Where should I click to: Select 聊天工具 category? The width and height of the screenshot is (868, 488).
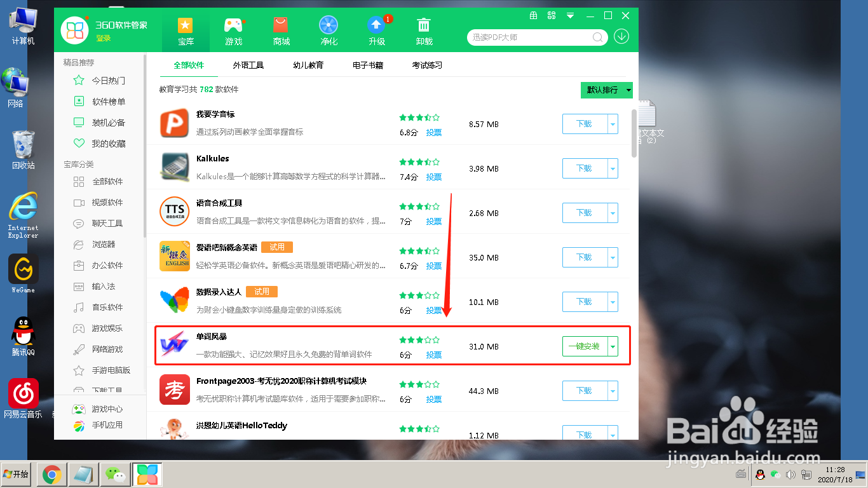100,224
